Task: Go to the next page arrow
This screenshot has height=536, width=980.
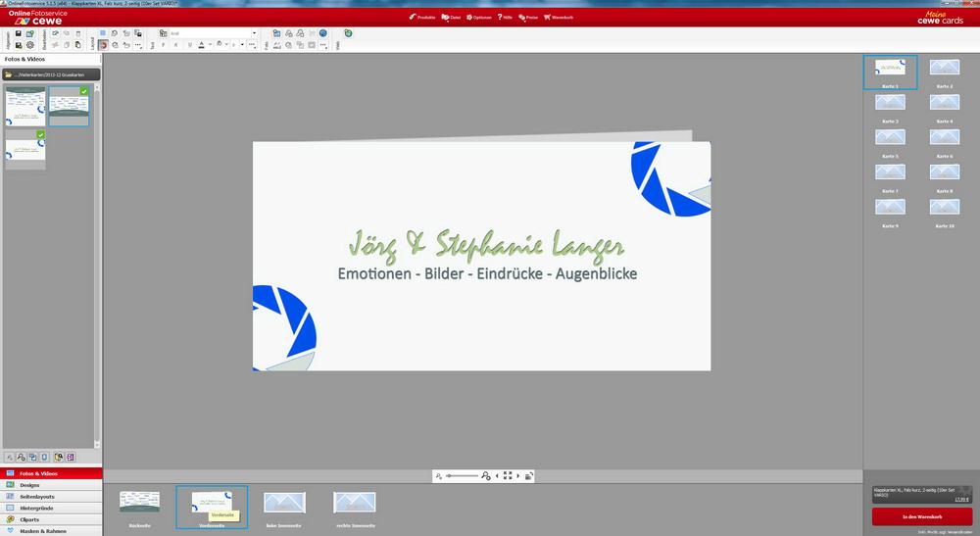Action: [518, 475]
